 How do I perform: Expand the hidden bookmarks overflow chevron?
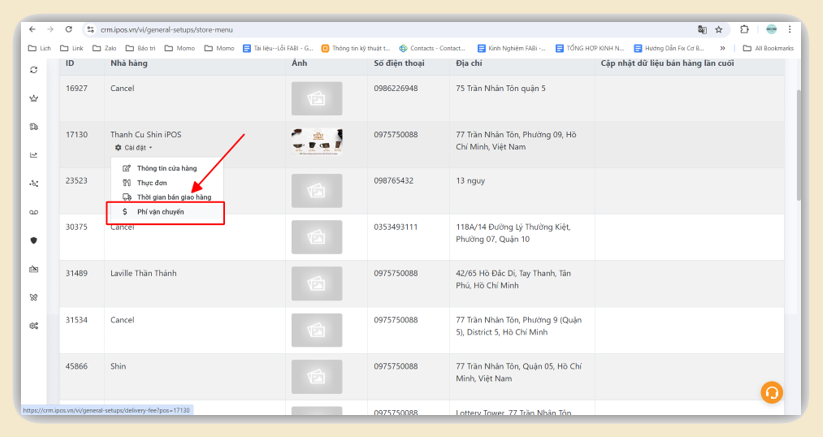tap(722, 48)
